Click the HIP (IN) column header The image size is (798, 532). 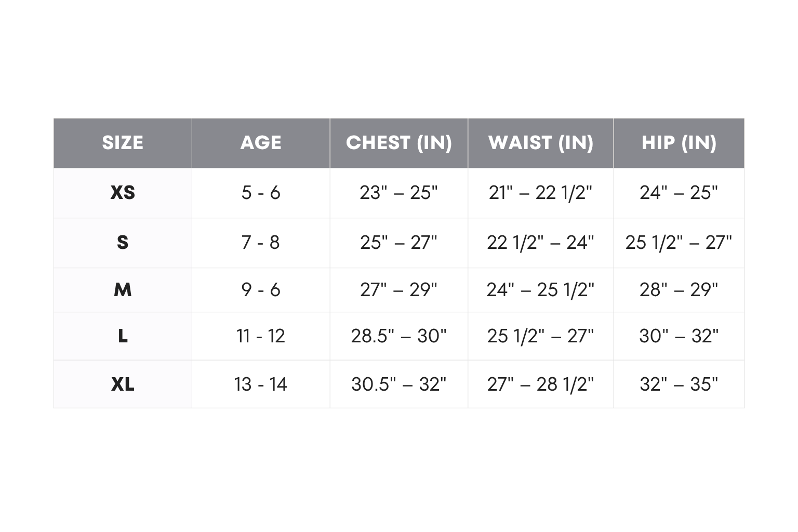coord(679,143)
